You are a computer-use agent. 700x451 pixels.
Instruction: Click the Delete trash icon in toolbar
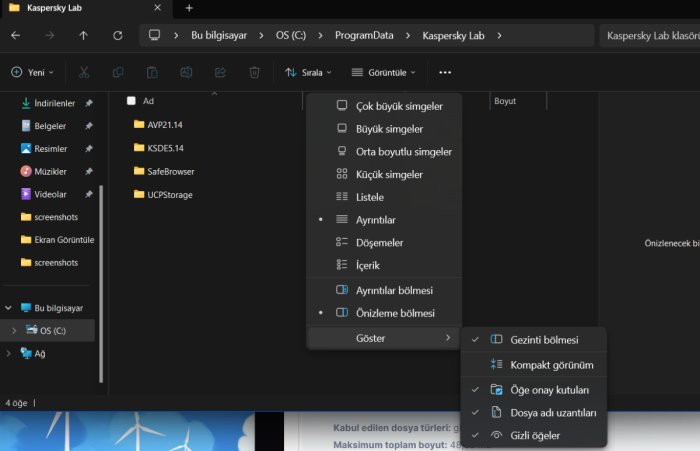(x=254, y=72)
